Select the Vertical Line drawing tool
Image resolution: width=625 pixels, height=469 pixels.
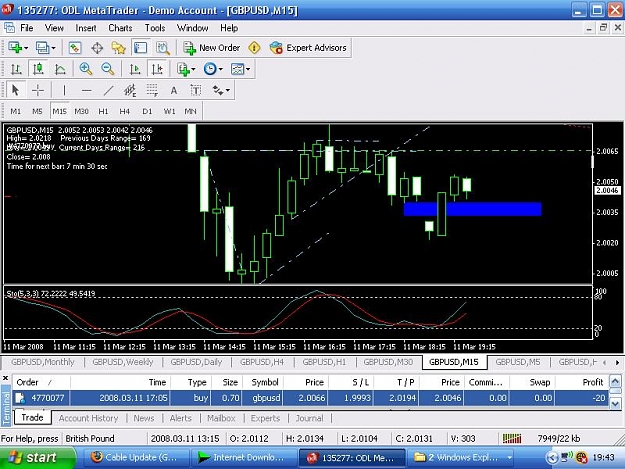coord(64,90)
